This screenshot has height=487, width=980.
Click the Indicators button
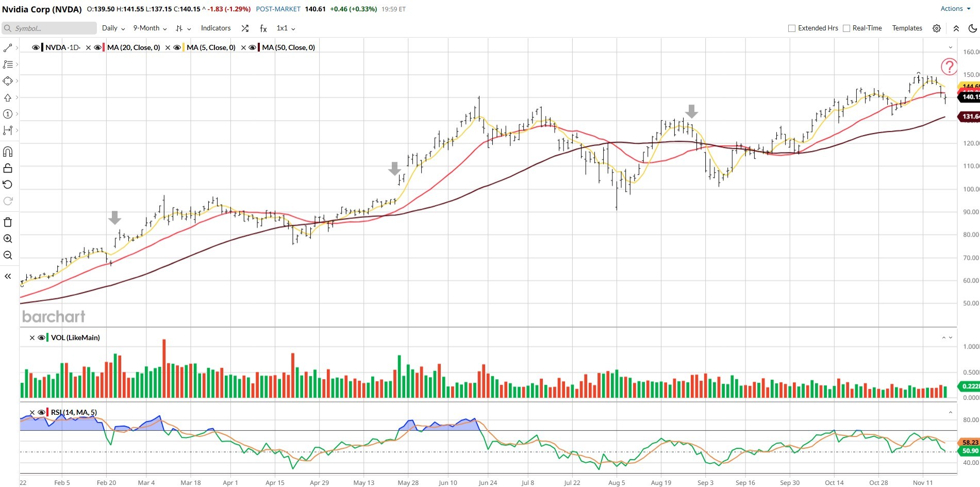(215, 28)
